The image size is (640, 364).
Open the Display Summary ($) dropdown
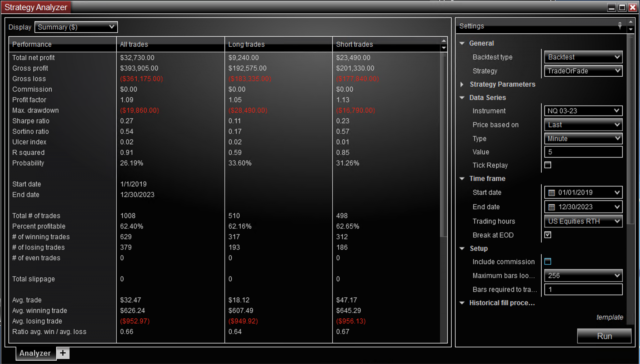pyautogui.click(x=76, y=27)
